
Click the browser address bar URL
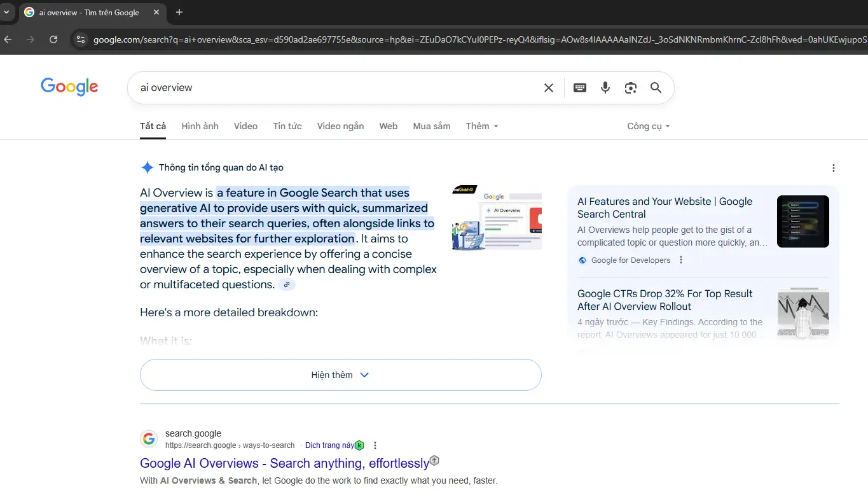(x=480, y=39)
